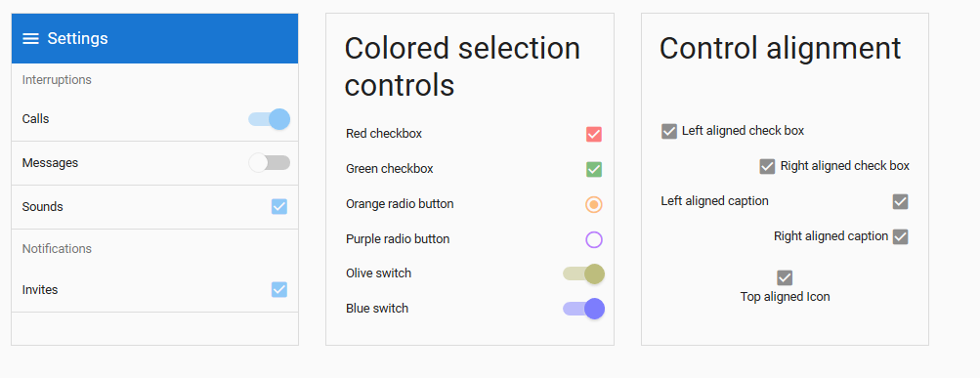Select the Purple radio button
Viewport: 980px width, 378px height.
(594, 239)
